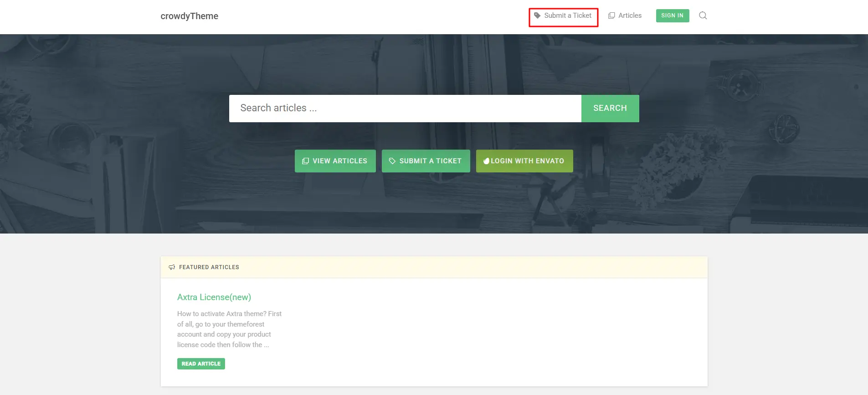Screen dimensions: 868x395
Task: Click the Read Article button
Action: 201,364
